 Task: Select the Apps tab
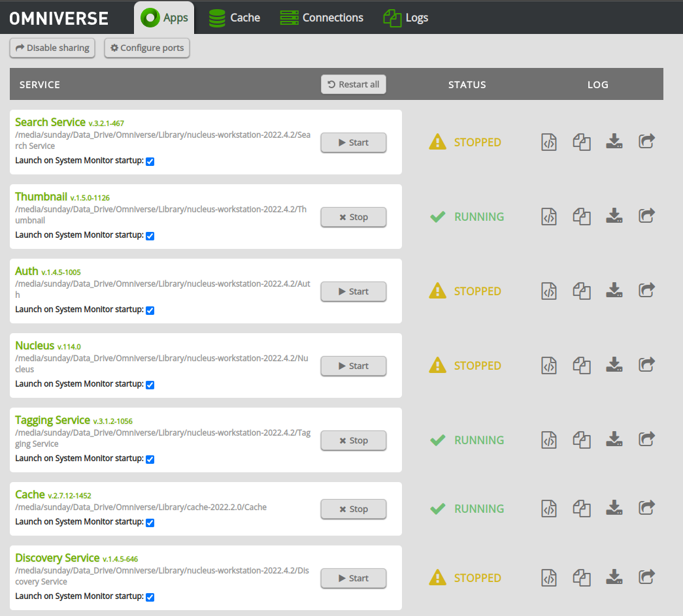pos(164,18)
